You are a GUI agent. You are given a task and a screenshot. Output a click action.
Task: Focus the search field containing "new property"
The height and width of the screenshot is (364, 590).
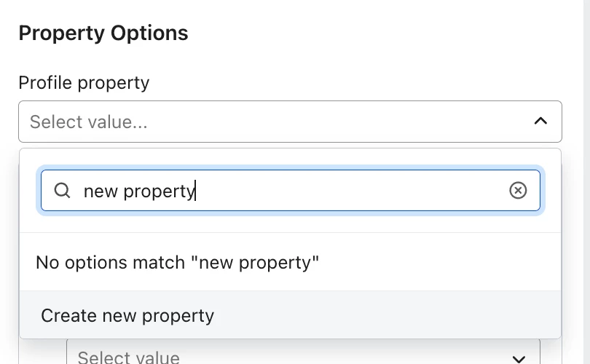[x=290, y=191]
